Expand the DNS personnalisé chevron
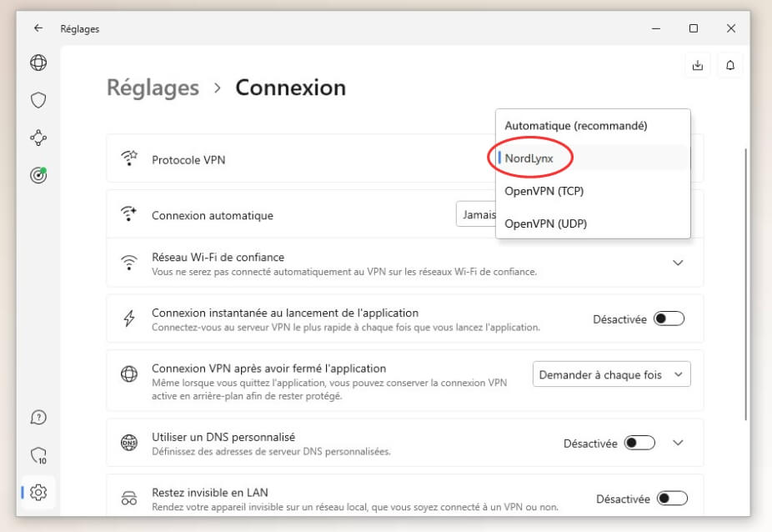Viewport: 772px width, 532px height. point(678,443)
